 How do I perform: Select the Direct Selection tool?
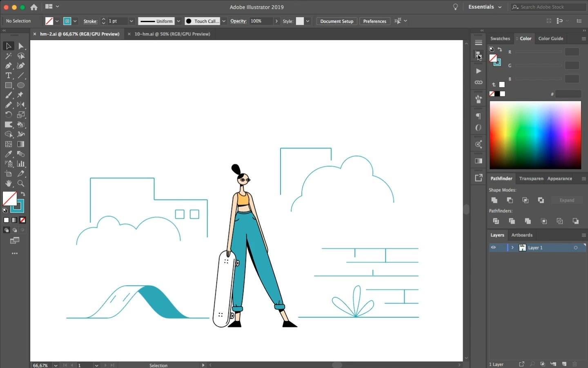[21, 46]
